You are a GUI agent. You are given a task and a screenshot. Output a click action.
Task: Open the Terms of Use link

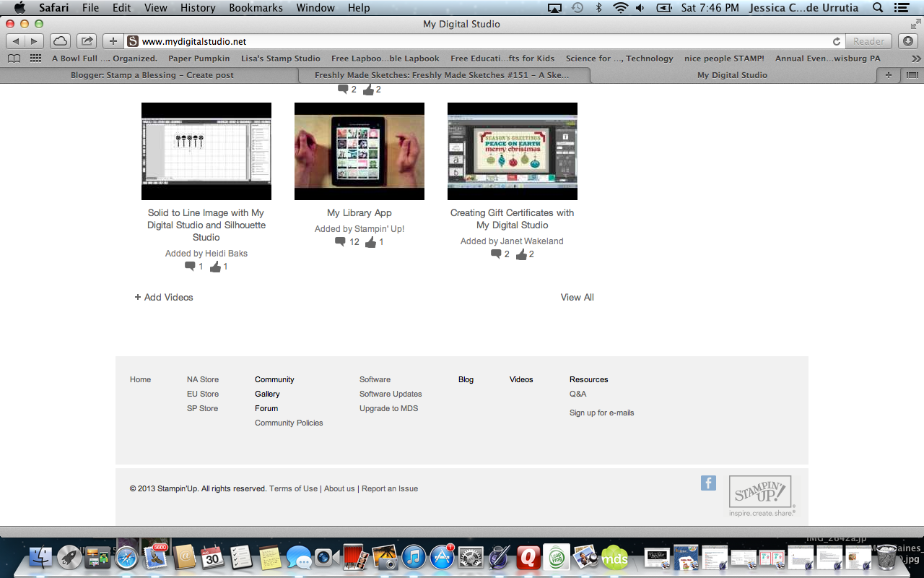tap(293, 488)
